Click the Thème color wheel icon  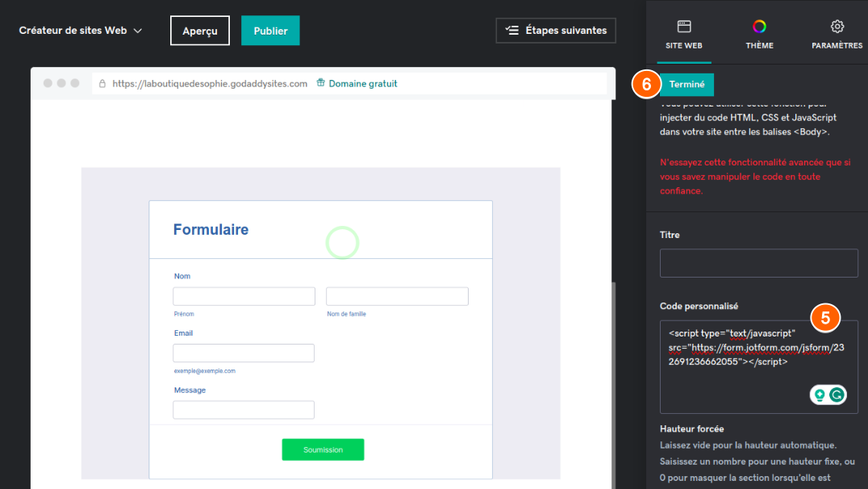click(x=760, y=26)
